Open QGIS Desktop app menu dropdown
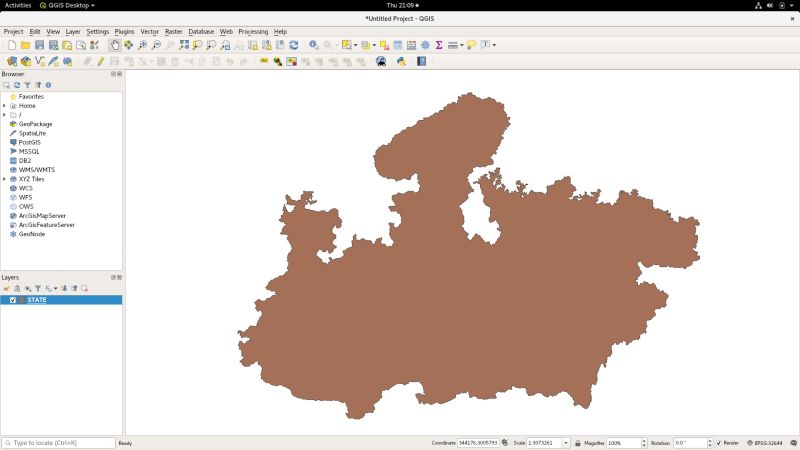 pyautogui.click(x=67, y=5)
